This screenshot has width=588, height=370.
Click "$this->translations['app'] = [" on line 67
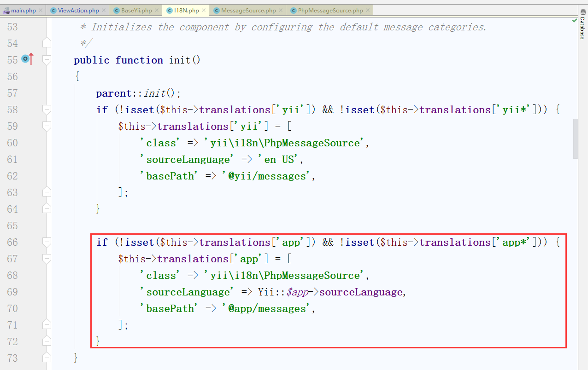pos(205,259)
